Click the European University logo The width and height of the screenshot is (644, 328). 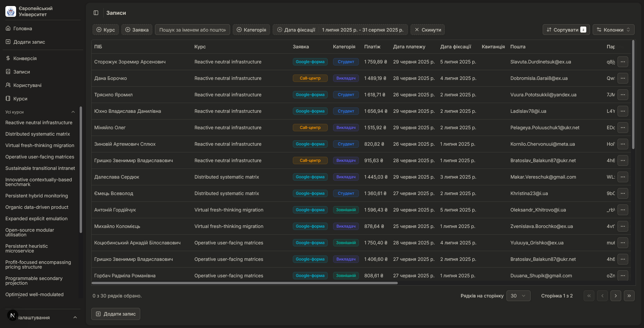click(x=11, y=11)
